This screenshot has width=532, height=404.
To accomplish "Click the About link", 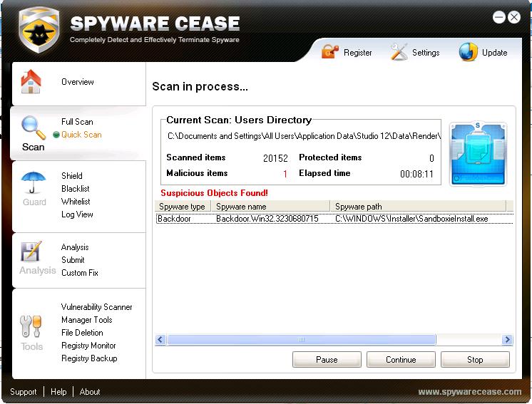I will pos(90,392).
